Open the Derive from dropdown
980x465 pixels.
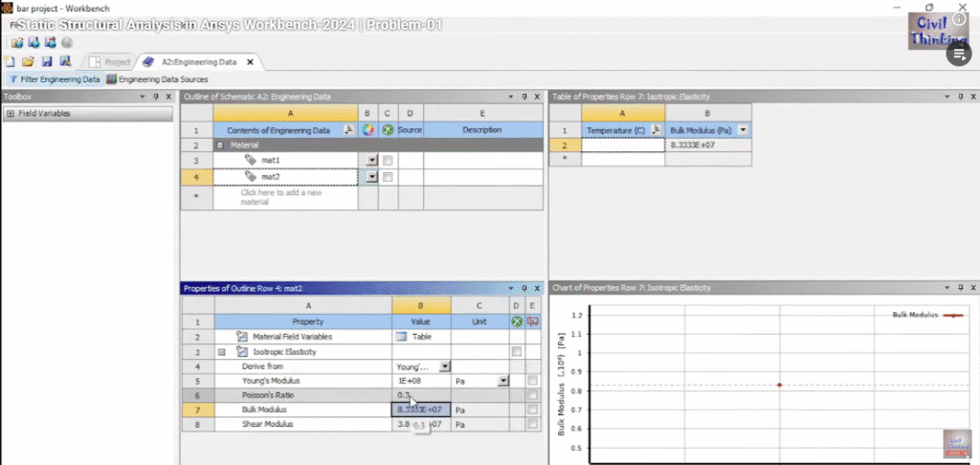point(445,366)
